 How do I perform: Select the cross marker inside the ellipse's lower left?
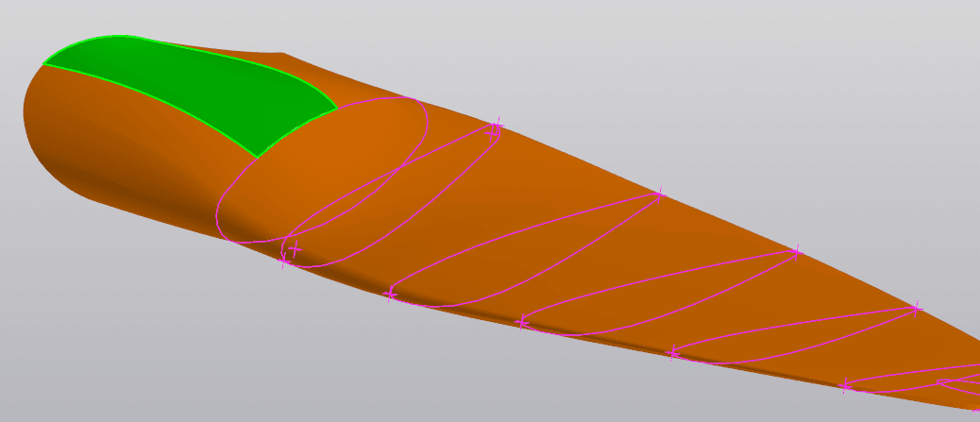tap(296, 249)
